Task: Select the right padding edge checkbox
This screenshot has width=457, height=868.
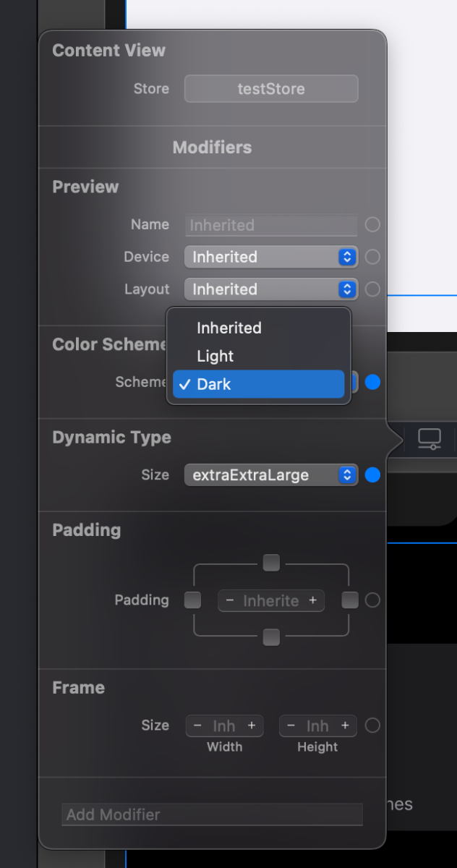Action: pyautogui.click(x=350, y=600)
